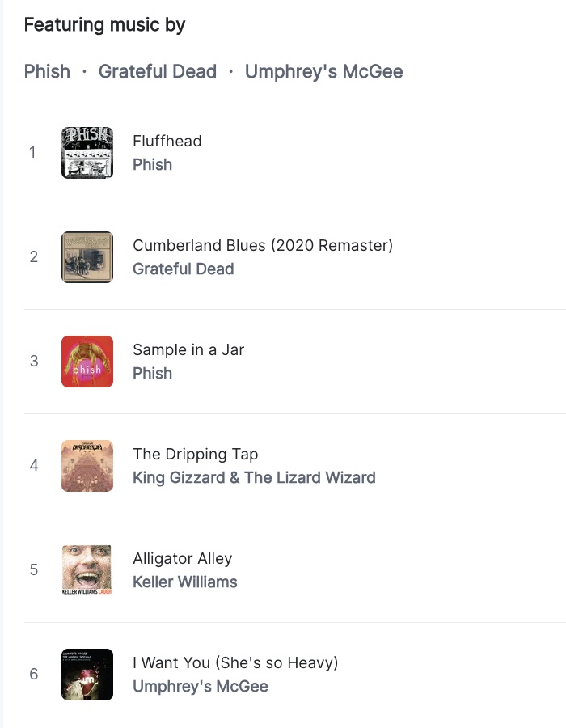Select the Sample in a Jar title
Viewport: 566px width, 728px height.
point(188,349)
